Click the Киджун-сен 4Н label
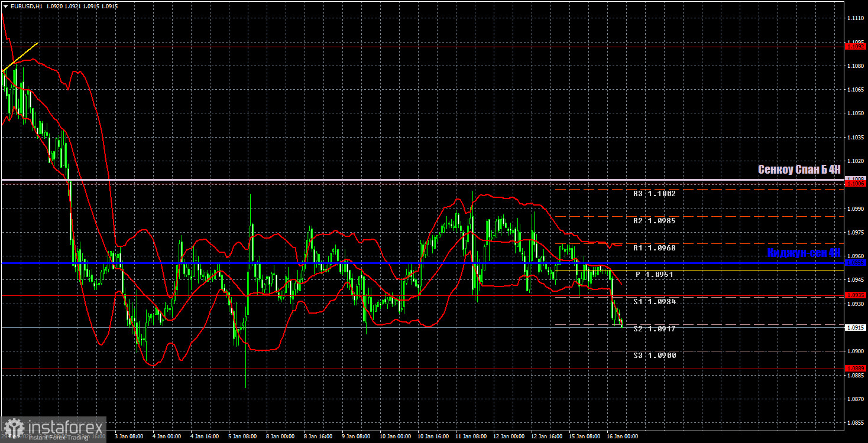The height and width of the screenshot is (443, 868). [804, 253]
